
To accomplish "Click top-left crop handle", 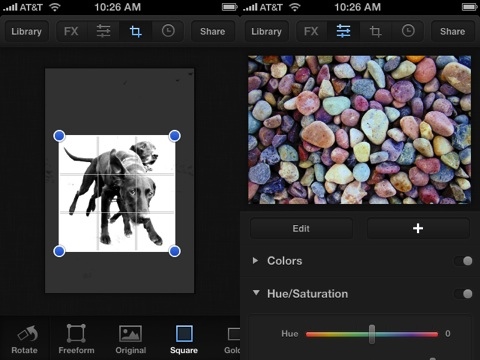I will pyautogui.click(x=59, y=136).
